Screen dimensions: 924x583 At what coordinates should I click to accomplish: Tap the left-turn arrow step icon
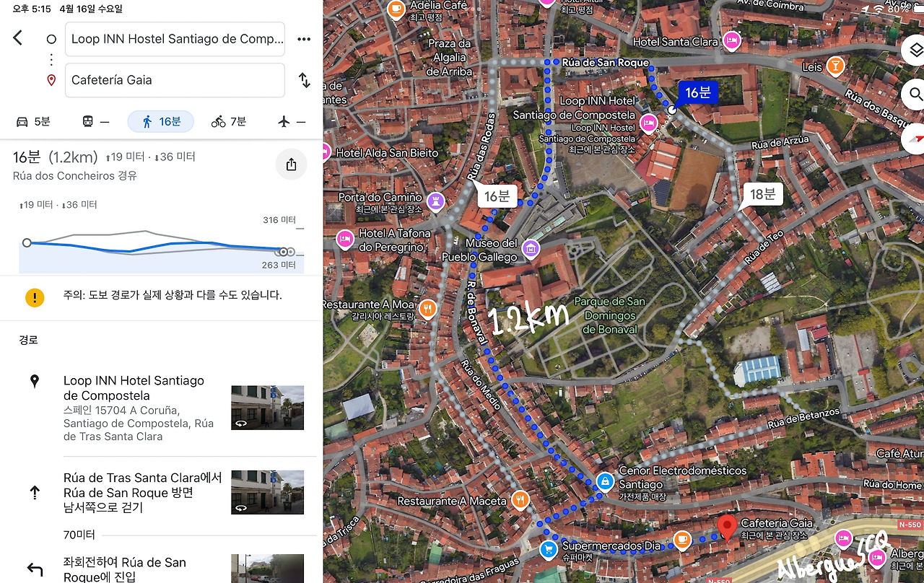(x=35, y=570)
